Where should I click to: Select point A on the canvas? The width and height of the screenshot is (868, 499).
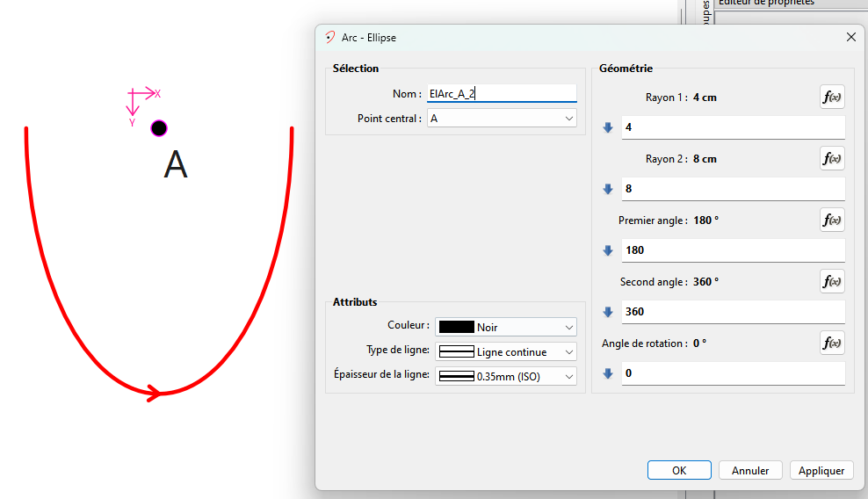[159, 129]
